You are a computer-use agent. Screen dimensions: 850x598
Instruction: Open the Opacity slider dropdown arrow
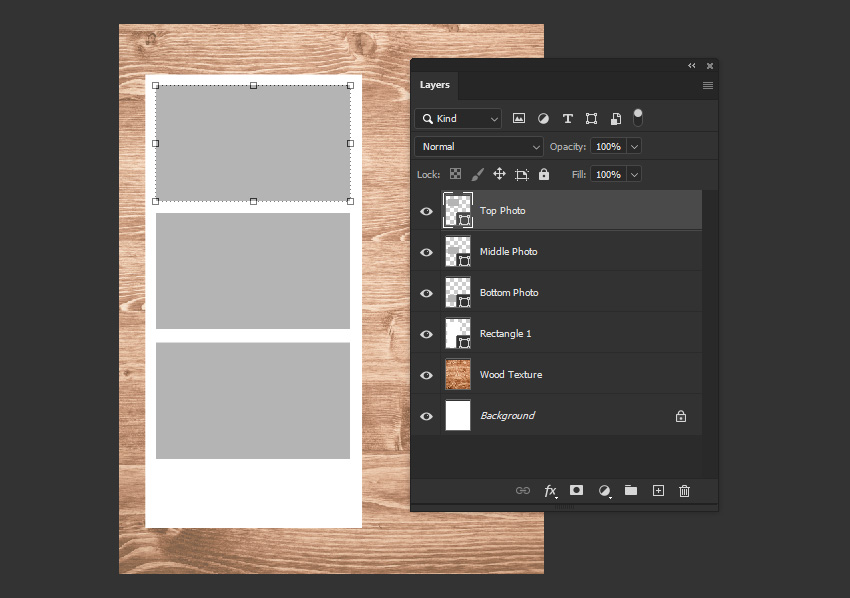(x=634, y=146)
